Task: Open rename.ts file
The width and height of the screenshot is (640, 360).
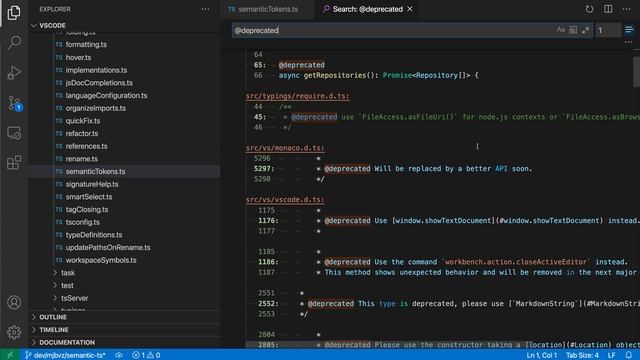Action: 82,159
